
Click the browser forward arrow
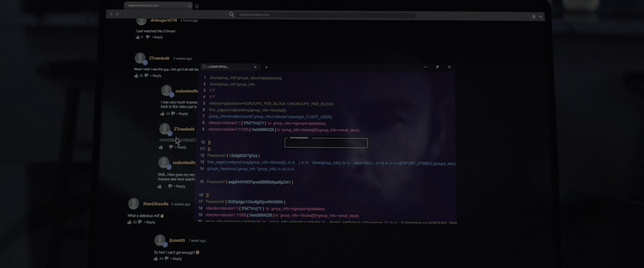coord(118,14)
